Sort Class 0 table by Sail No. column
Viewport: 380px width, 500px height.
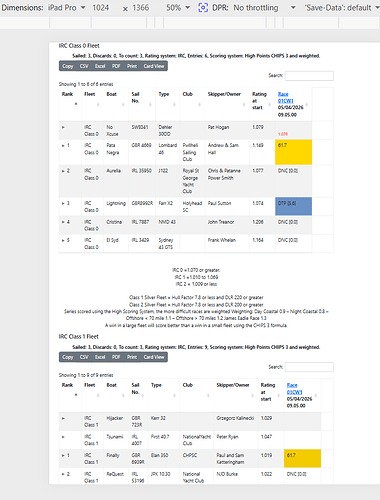(x=142, y=104)
